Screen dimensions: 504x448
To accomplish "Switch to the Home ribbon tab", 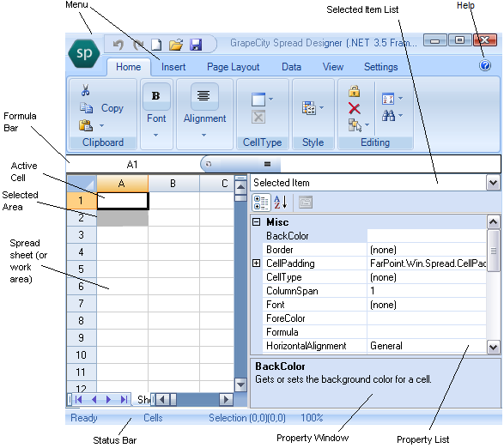I will pyautogui.click(x=128, y=67).
